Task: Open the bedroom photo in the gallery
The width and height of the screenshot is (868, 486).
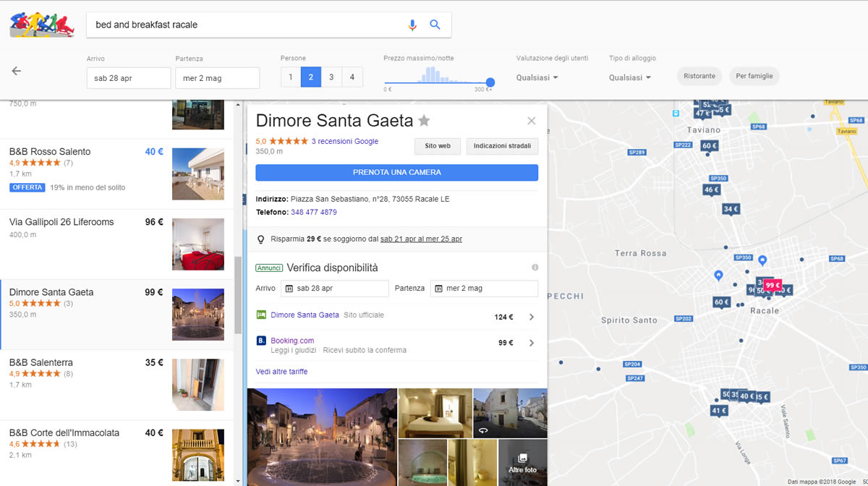Action: 435,413
